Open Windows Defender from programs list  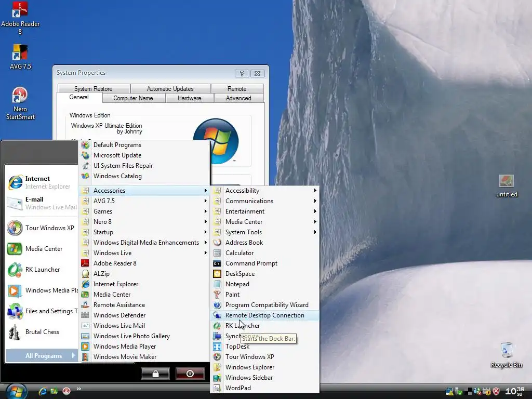point(144,315)
